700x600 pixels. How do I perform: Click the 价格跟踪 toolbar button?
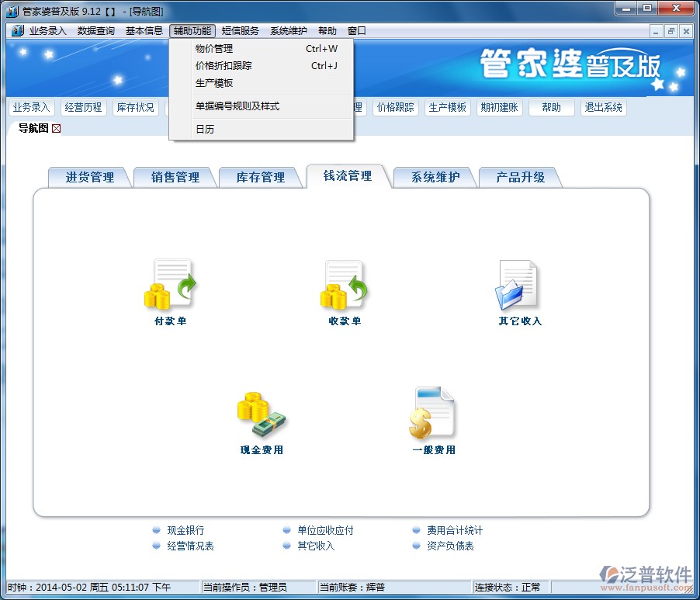[x=395, y=108]
